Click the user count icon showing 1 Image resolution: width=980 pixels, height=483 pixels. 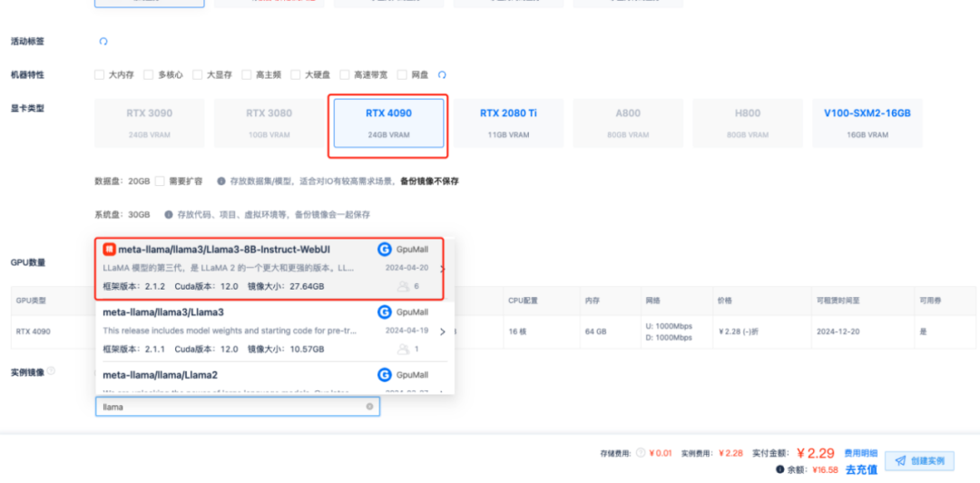[403, 349]
